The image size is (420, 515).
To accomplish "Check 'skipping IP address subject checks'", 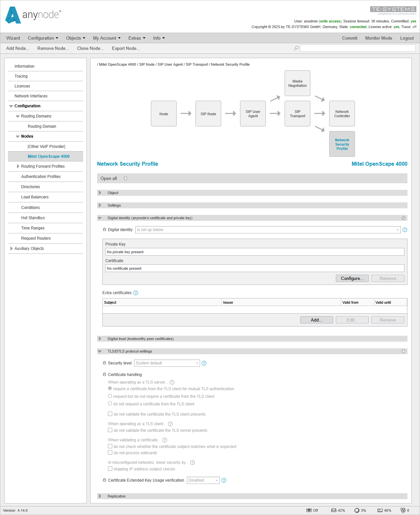I will click(110, 468).
